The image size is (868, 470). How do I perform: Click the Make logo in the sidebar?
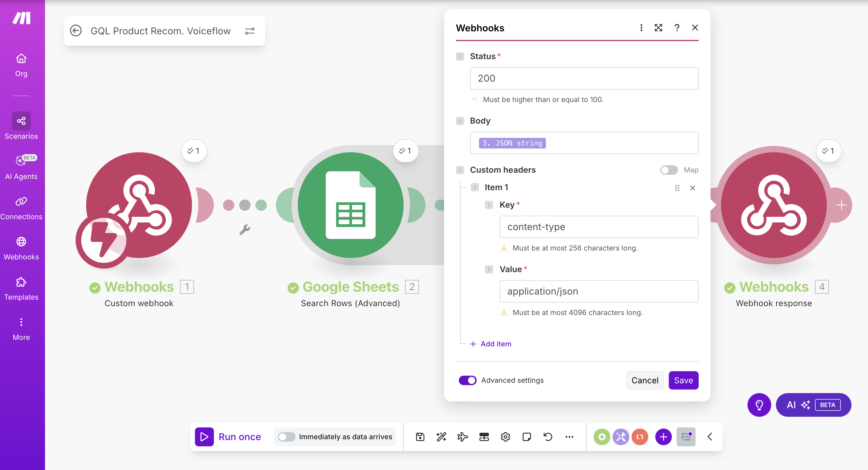click(22, 18)
